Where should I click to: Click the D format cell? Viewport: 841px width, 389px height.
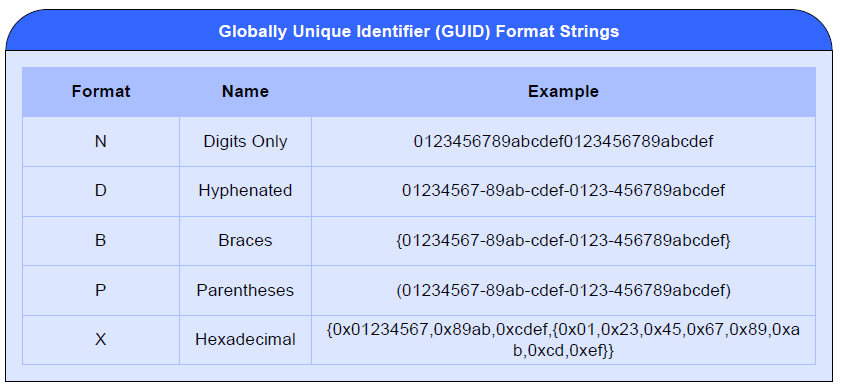100,191
